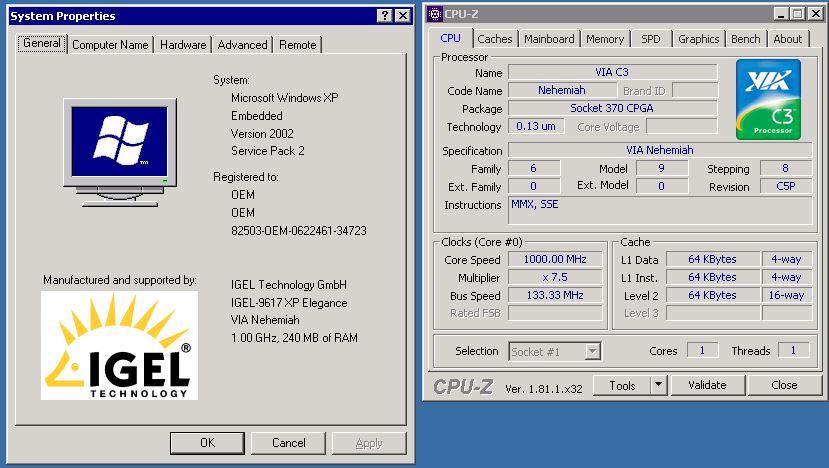The image size is (829, 468).
Task: Open the Mainboard tab
Action: (549, 39)
